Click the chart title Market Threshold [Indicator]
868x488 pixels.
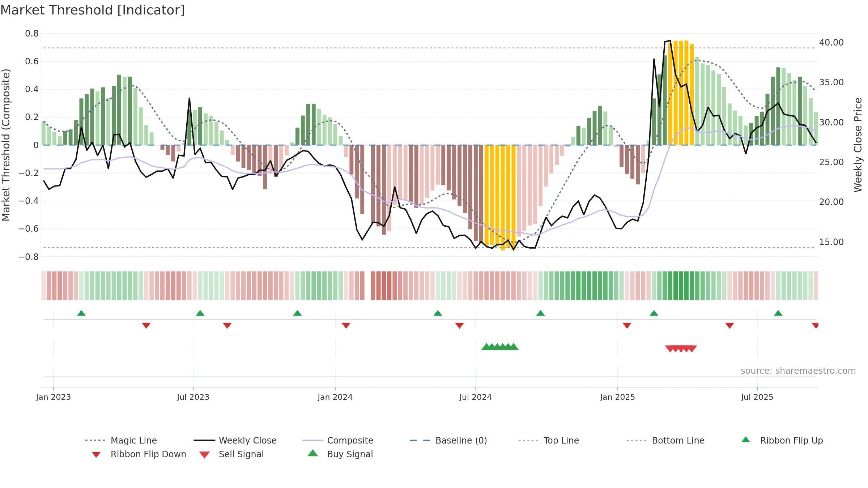point(93,10)
